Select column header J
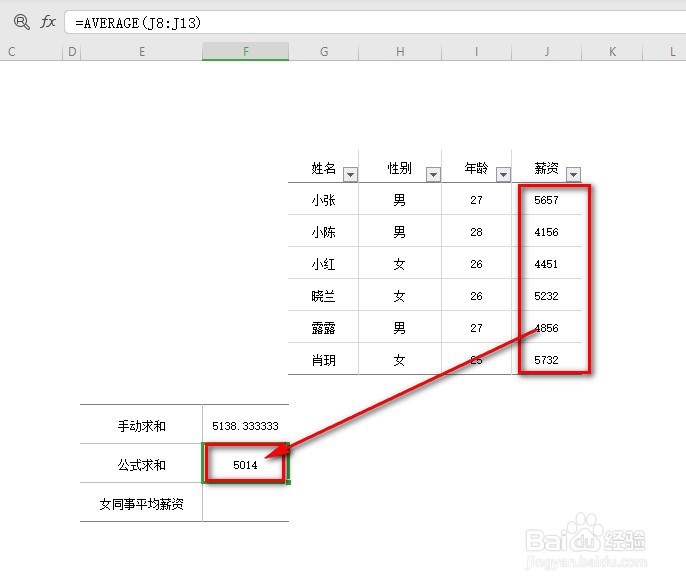Image resolution: width=686 pixels, height=586 pixels. coord(546,52)
